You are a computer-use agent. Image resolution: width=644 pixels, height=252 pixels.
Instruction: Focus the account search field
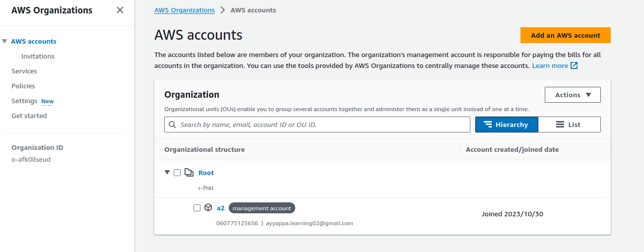coord(322,125)
